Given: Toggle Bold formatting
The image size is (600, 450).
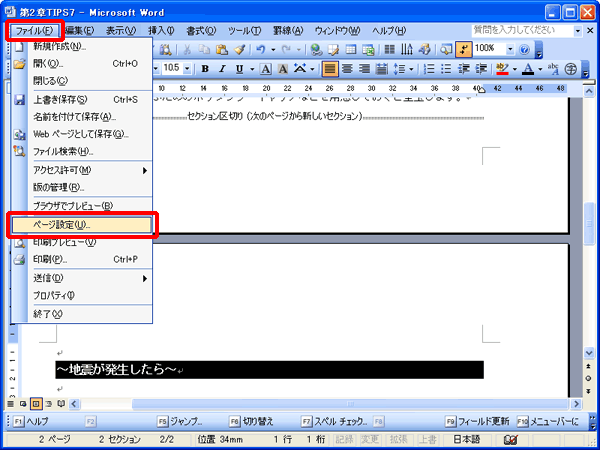Looking at the screenshot, I should (205, 69).
